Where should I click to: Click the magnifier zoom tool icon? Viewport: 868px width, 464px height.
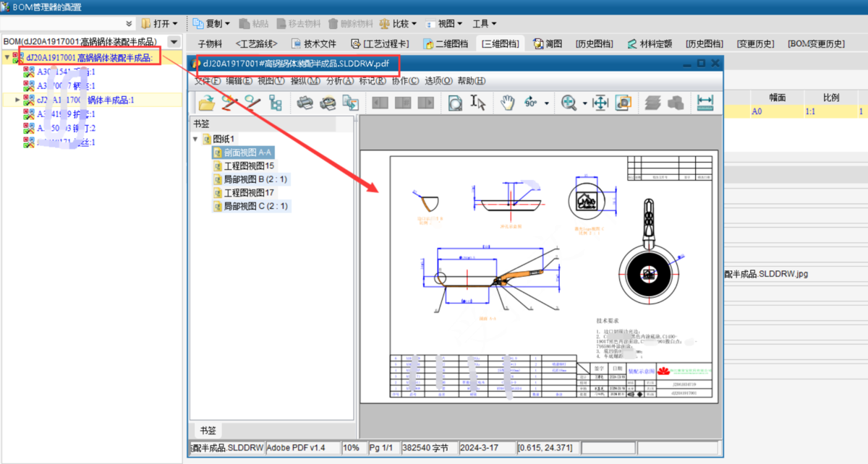[x=569, y=103]
